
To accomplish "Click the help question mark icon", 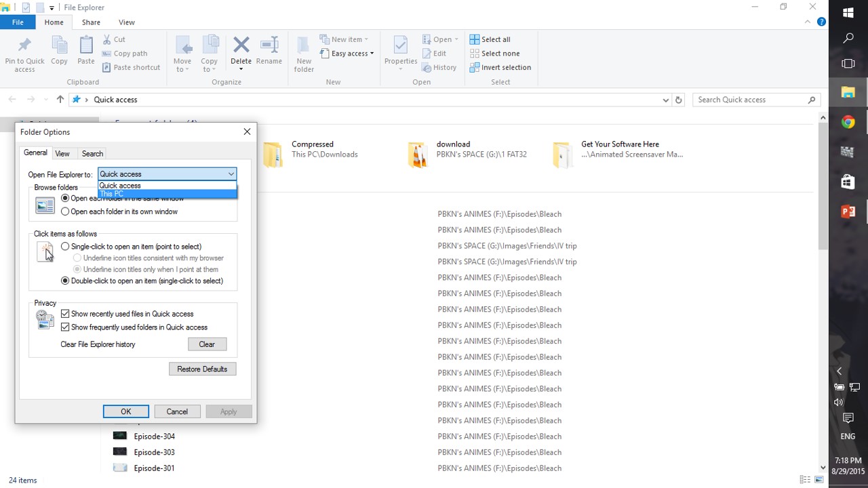I will tap(821, 22).
